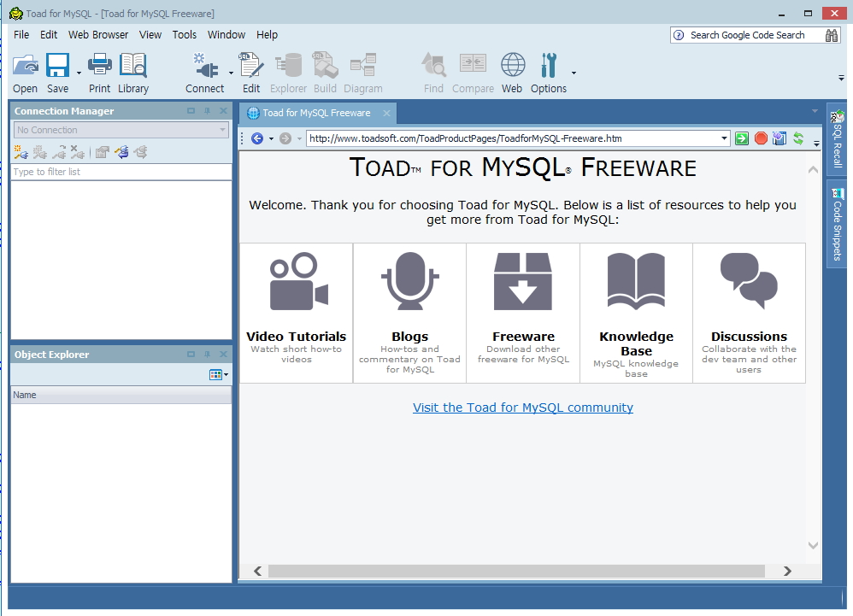Expand the Options button dropdown arrow
The image size is (853, 616).
[574, 73]
